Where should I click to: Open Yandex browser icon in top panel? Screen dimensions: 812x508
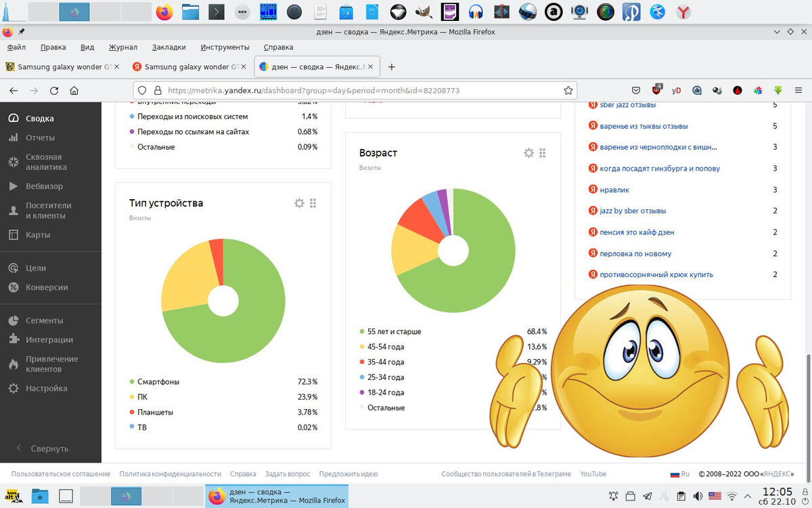(x=684, y=12)
